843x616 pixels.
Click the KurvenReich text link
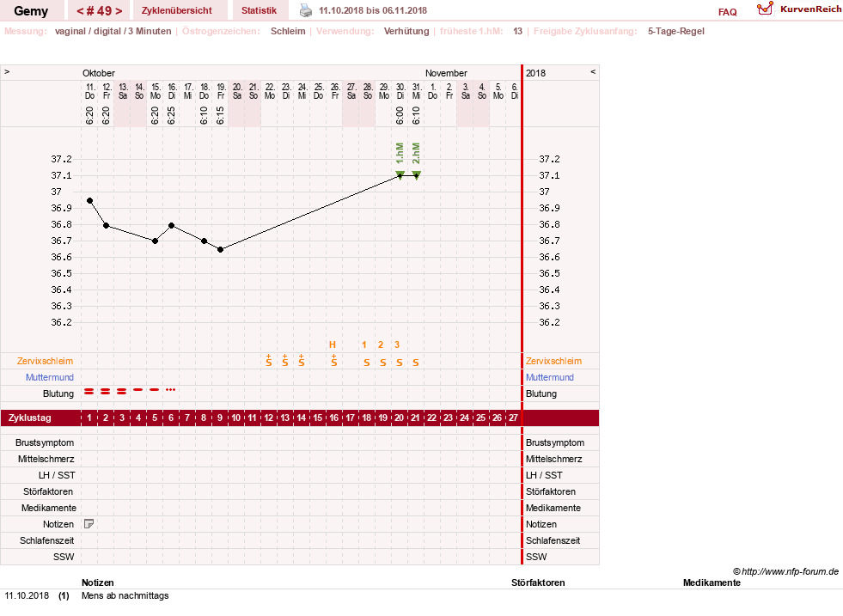click(x=810, y=9)
